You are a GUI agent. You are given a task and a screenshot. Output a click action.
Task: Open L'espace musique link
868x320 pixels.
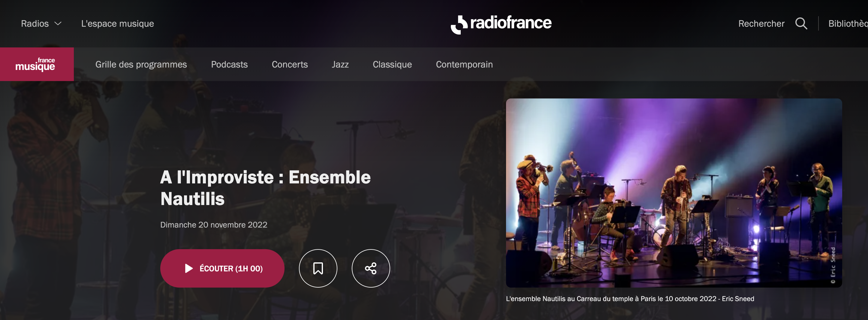pyautogui.click(x=118, y=24)
